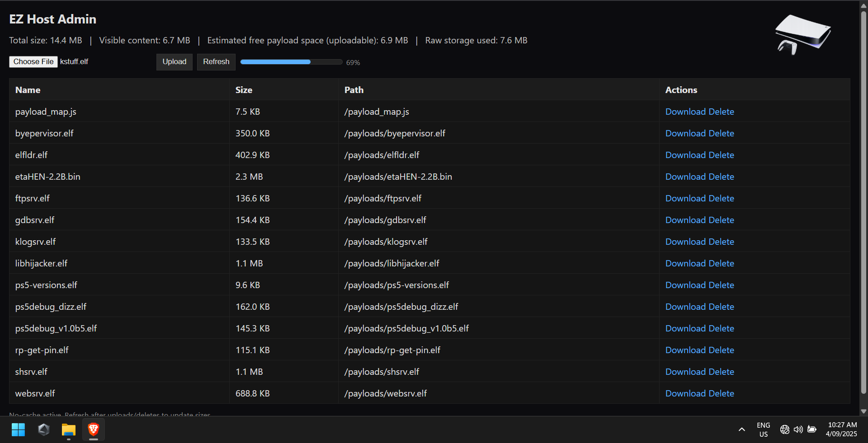868x443 pixels.
Task: Click the Choose File button
Action: 33,62
